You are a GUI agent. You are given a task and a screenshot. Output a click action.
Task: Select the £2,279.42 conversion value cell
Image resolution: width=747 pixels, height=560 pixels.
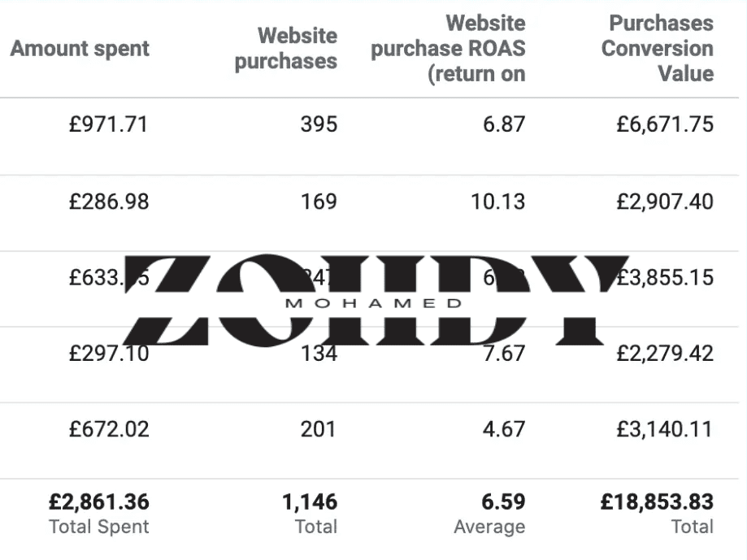click(665, 354)
